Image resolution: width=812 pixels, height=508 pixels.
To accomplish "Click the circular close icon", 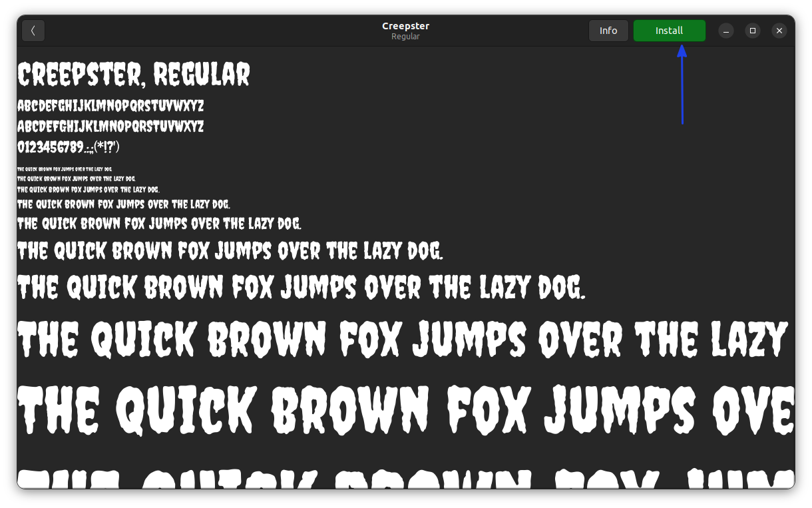I will coord(779,31).
